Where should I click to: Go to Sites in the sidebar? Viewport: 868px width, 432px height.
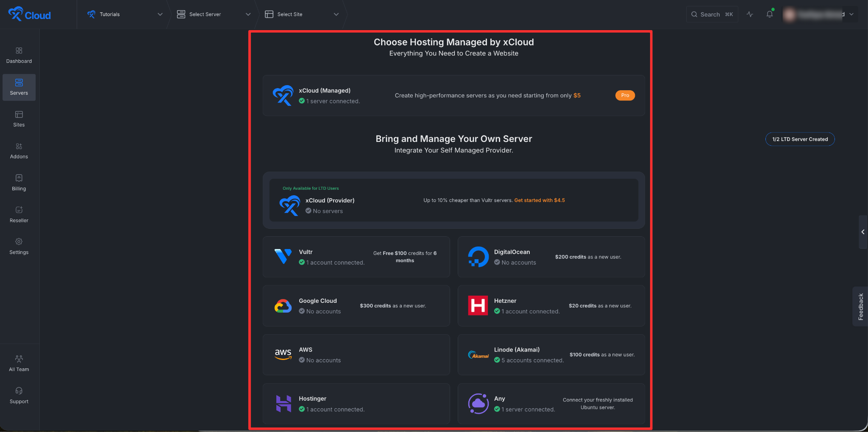point(19,119)
